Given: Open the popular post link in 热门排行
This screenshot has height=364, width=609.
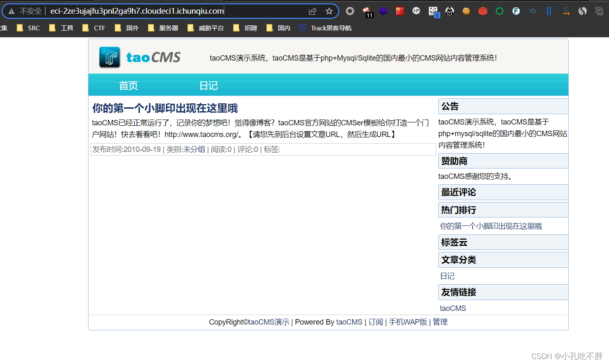Looking at the screenshot, I should pos(491,226).
